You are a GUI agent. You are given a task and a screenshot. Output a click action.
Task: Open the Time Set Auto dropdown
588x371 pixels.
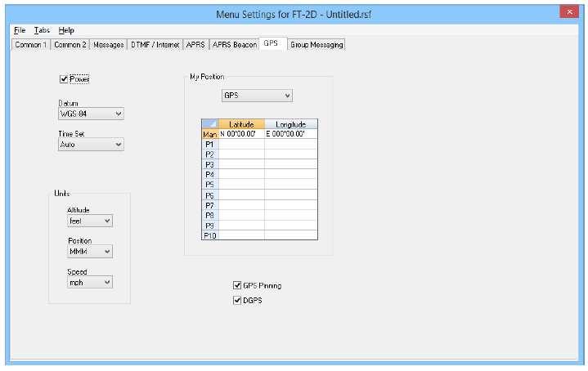coord(91,145)
